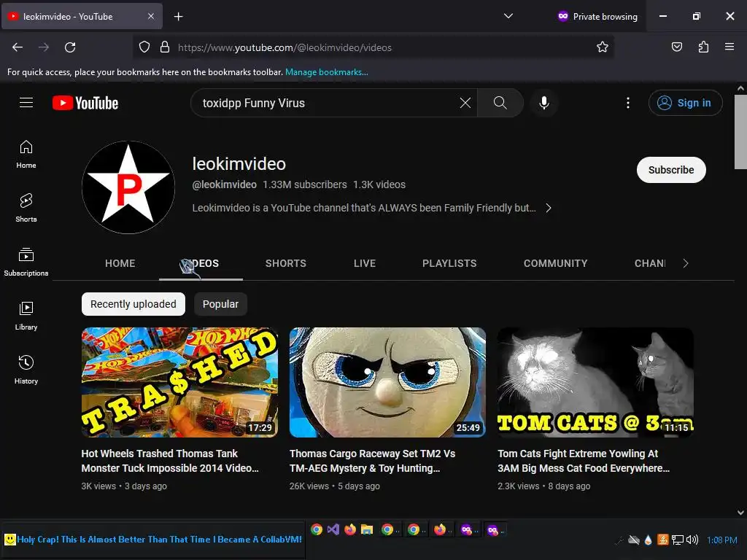Screen dimensions: 747x560
Task: Click the @leokimvideo channel handle
Action: point(225,184)
